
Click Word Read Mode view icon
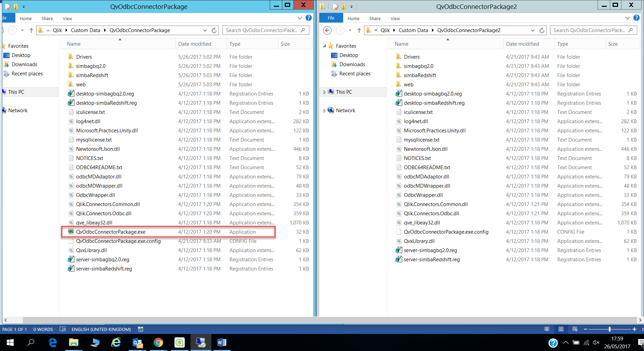point(547,329)
